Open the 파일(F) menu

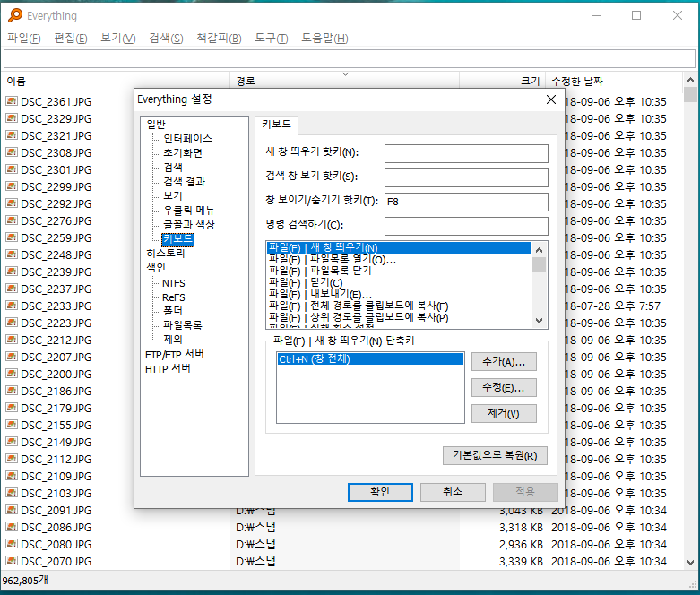24,38
